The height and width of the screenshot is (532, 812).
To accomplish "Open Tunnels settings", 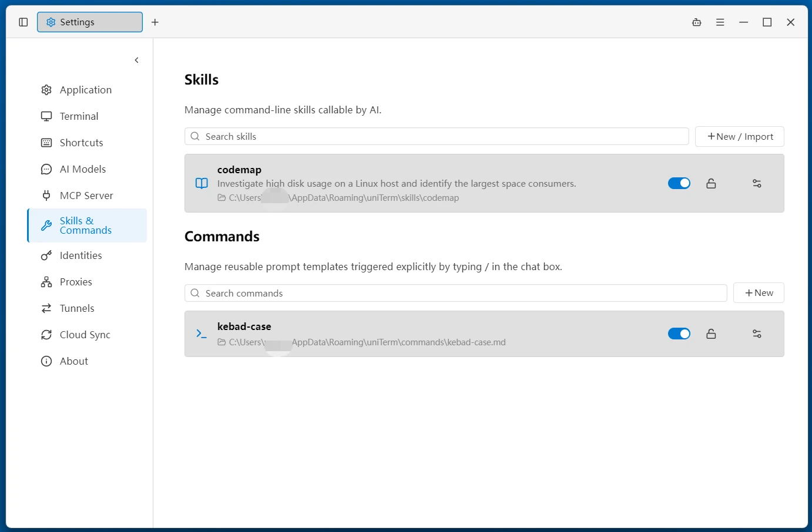I will point(87,308).
